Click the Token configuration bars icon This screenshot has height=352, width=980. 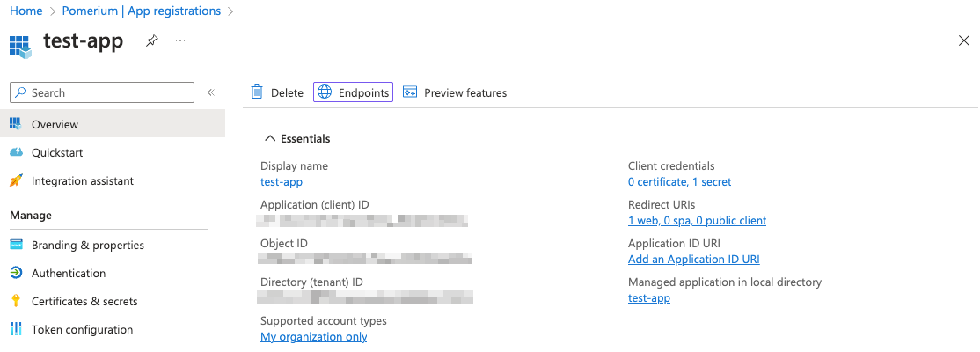16,329
